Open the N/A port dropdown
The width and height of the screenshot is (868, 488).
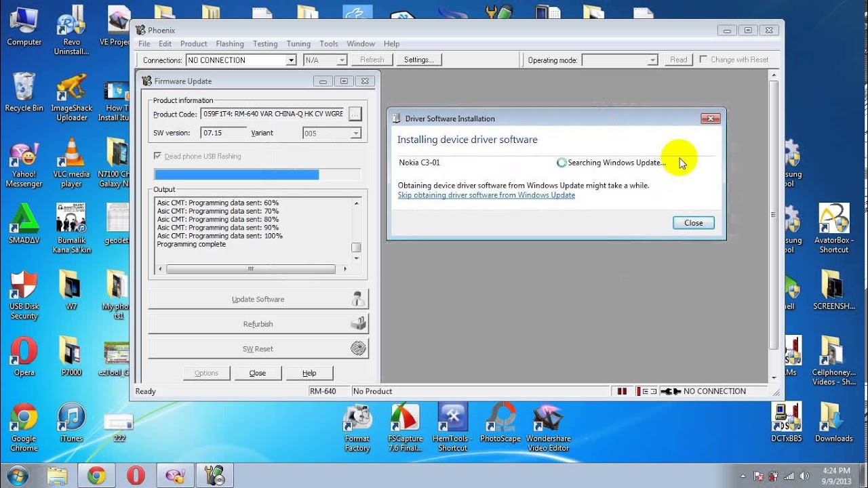(342, 60)
